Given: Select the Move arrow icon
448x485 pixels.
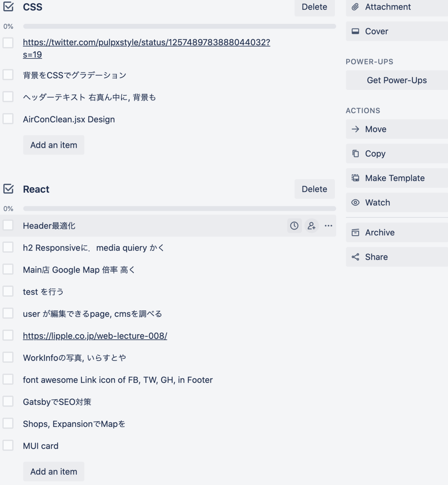Looking at the screenshot, I should 355,129.
